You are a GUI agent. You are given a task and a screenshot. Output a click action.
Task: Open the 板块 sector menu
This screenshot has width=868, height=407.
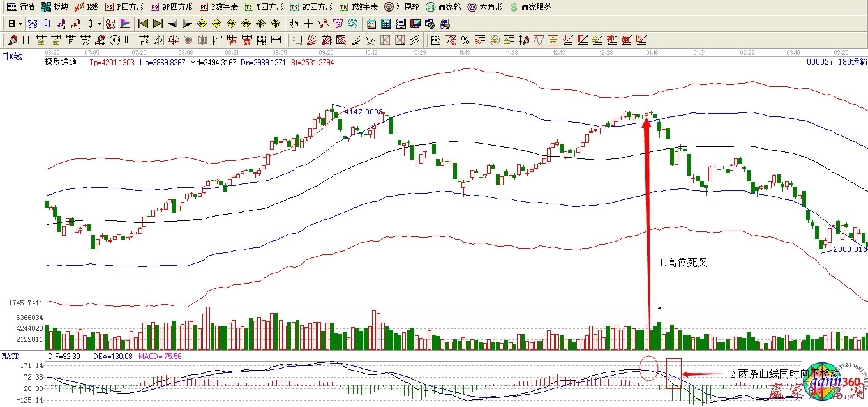(x=55, y=7)
